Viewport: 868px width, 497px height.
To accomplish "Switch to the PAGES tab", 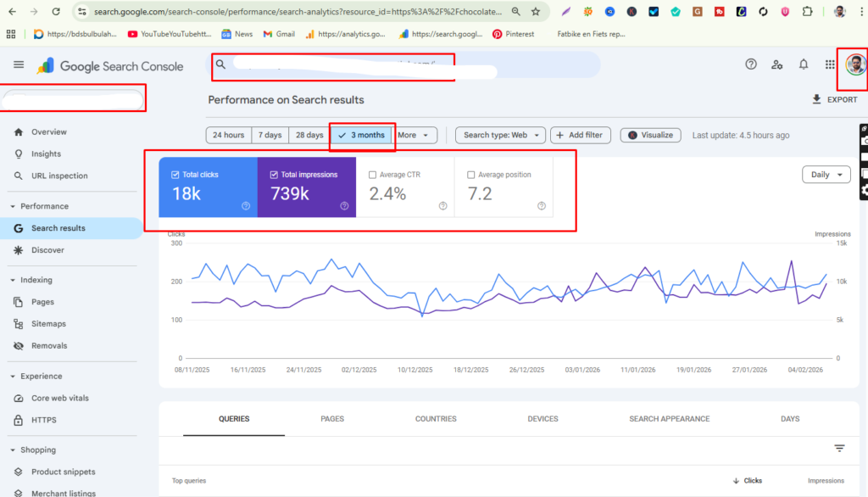I will coord(332,418).
